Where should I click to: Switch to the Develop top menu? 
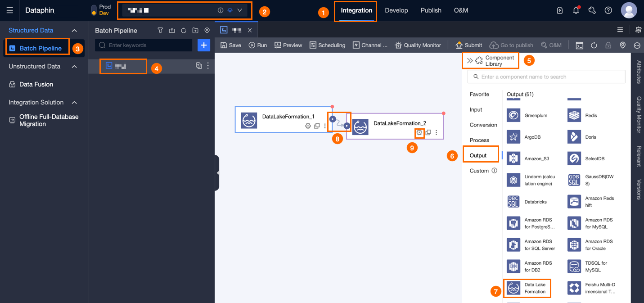[396, 10]
